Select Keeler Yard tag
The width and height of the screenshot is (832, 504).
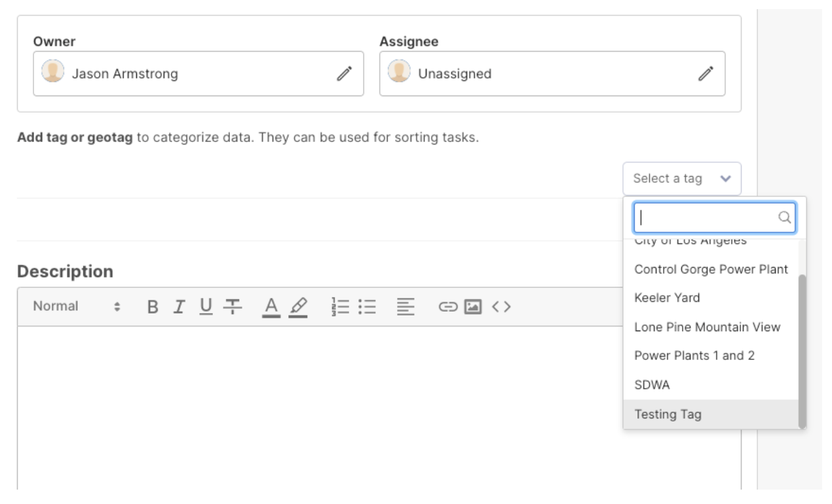point(711,298)
